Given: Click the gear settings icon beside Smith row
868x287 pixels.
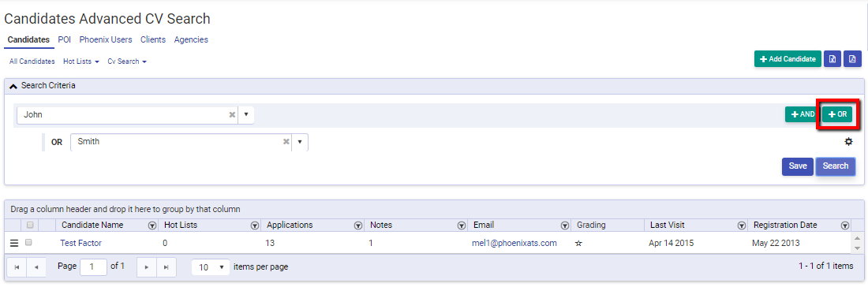Looking at the screenshot, I should pyautogui.click(x=848, y=142).
